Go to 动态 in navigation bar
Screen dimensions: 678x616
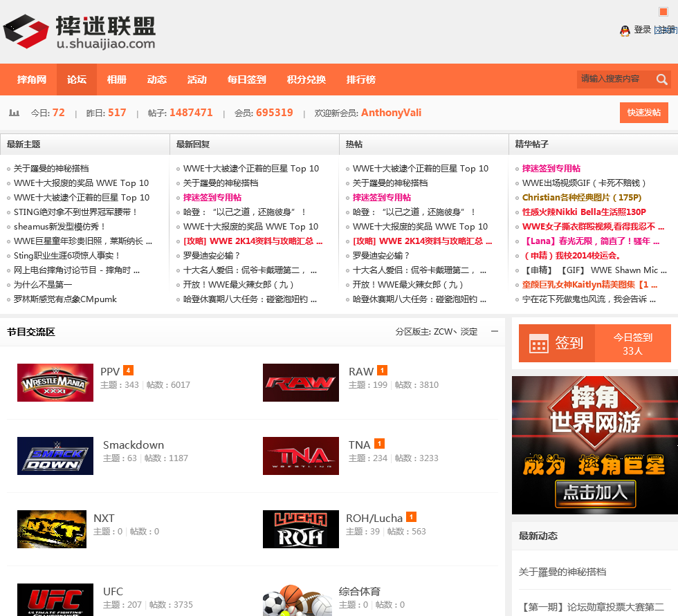tap(156, 80)
